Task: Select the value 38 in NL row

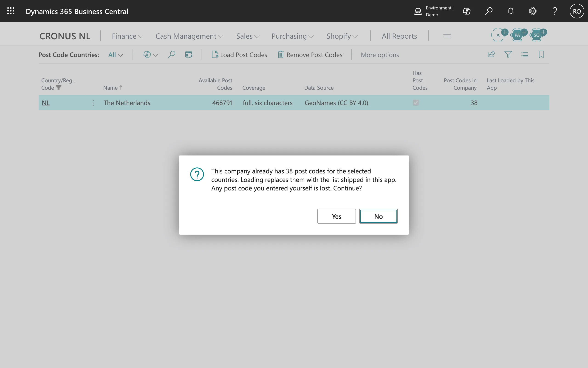Action: (x=474, y=103)
